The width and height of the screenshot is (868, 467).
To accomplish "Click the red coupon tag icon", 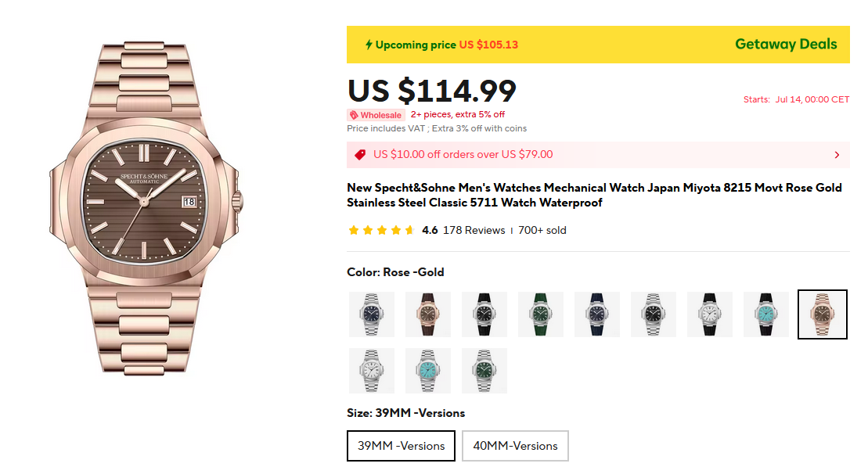I will coord(360,155).
